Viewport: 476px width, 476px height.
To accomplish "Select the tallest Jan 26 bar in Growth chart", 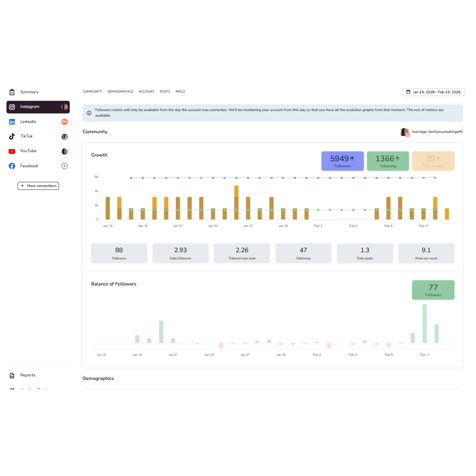I will pyautogui.click(x=236, y=202).
